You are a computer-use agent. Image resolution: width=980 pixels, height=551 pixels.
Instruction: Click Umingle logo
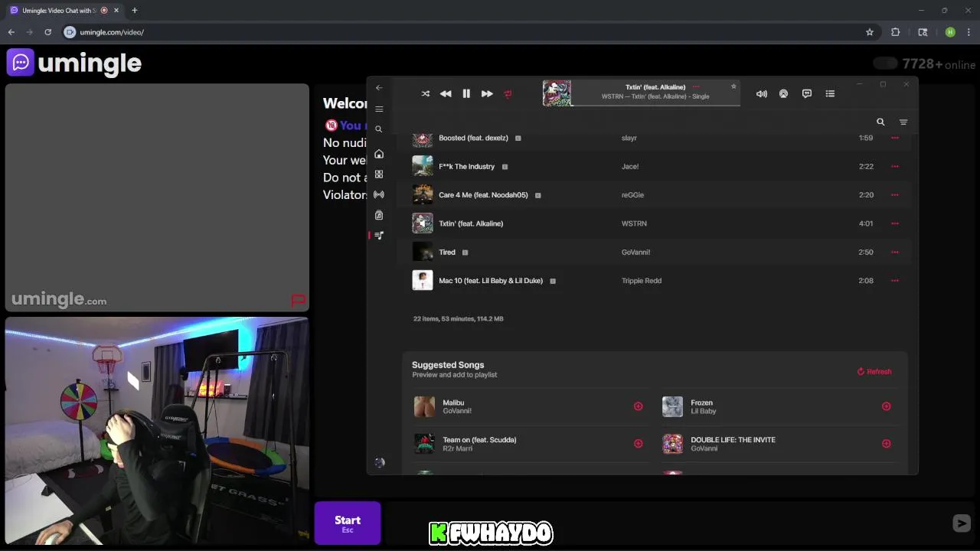point(74,64)
